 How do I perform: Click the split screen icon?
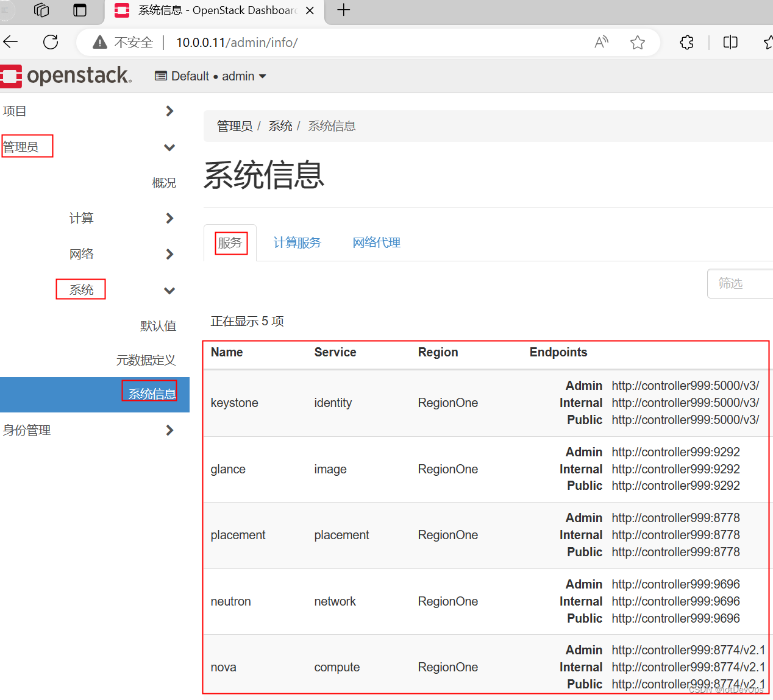(730, 42)
